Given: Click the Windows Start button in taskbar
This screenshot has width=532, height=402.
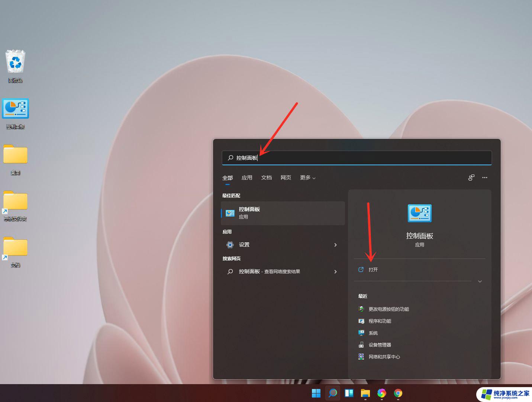Looking at the screenshot, I should pyautogui.click(x=316, y=393).
